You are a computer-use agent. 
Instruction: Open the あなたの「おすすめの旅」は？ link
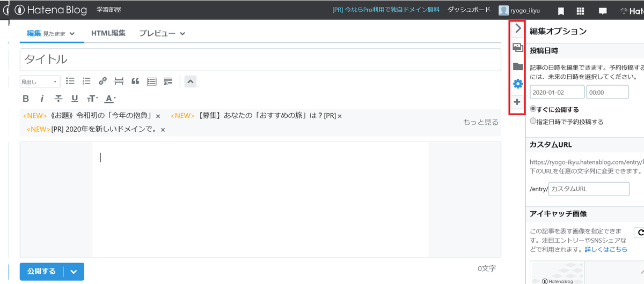(x=266, y=116)
